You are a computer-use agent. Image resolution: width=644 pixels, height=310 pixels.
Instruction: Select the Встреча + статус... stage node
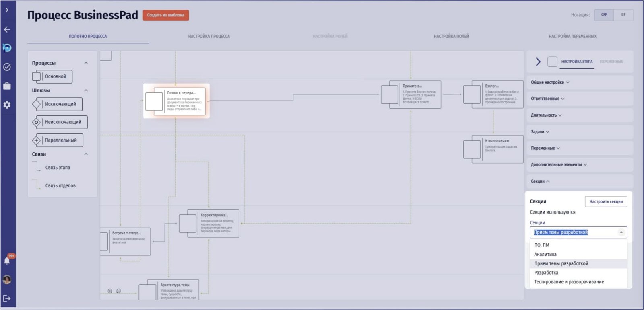tap(125, 241)
